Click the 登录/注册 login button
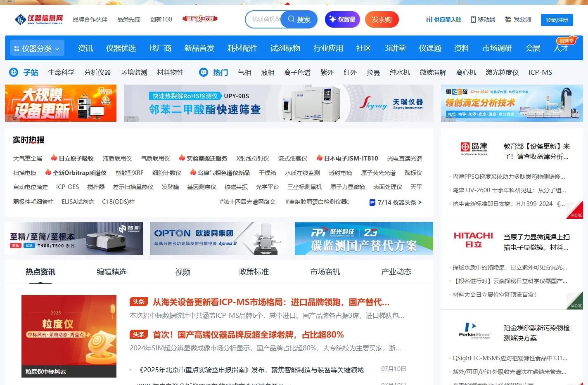 (557, 20)
